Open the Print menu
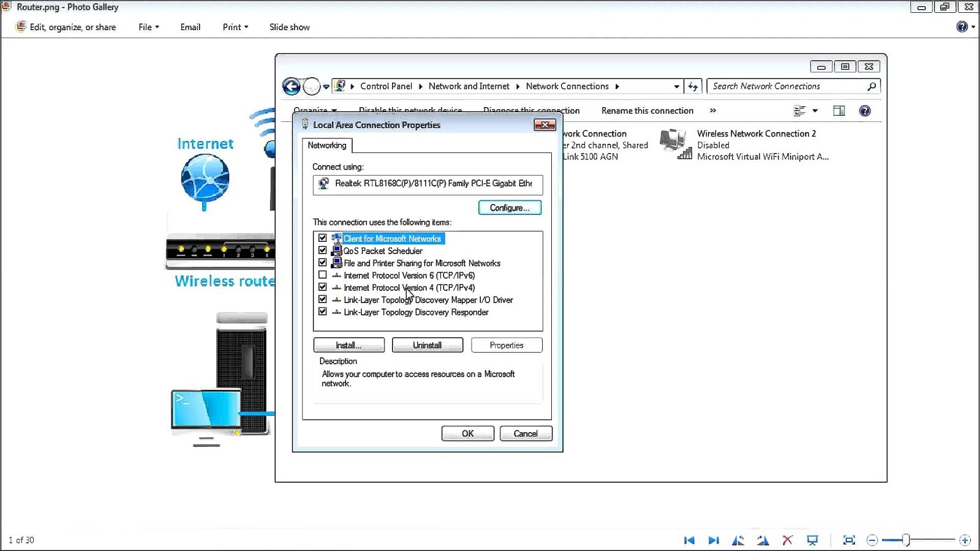Viewport: 980px width, 551px height. pyautogui.click(x=235, y=27)
